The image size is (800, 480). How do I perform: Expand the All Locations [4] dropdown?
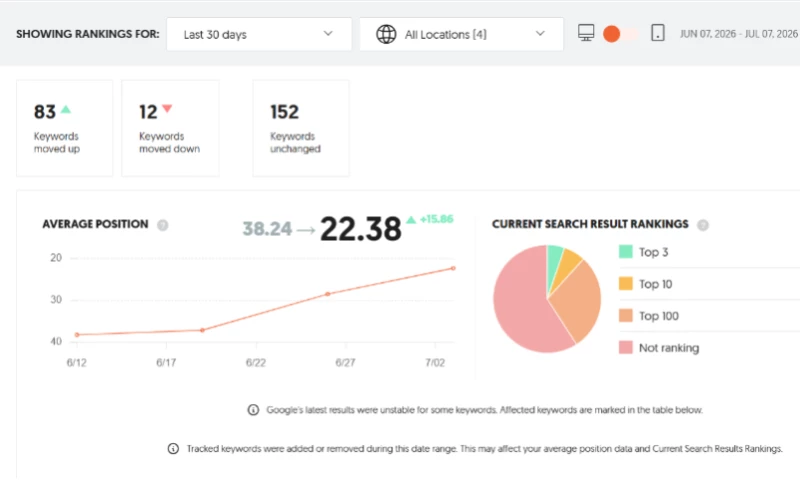(462, 34)
